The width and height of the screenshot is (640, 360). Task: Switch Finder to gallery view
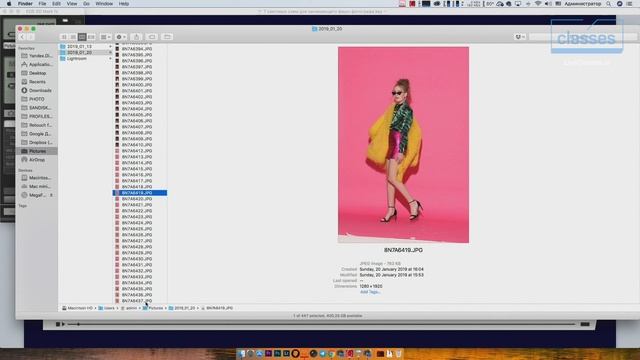[x=91, y=37]
